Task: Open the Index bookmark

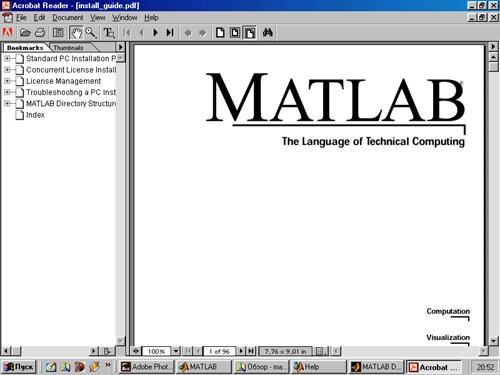Action: point(35,115)
